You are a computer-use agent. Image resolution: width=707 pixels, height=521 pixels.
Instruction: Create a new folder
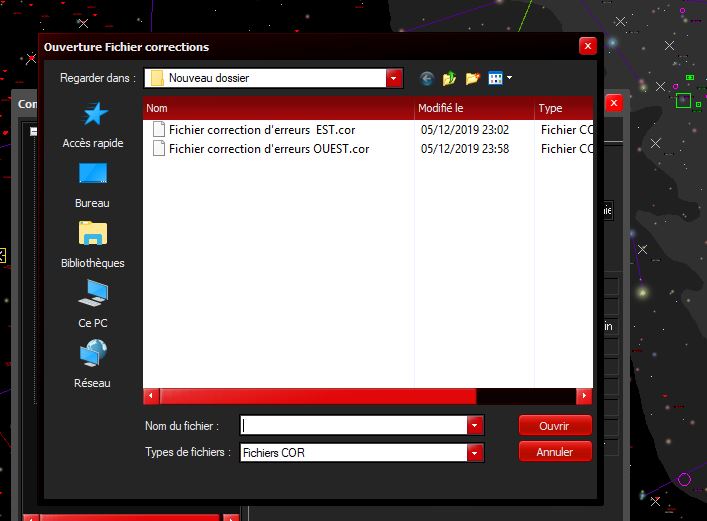[x=473, y=78]
